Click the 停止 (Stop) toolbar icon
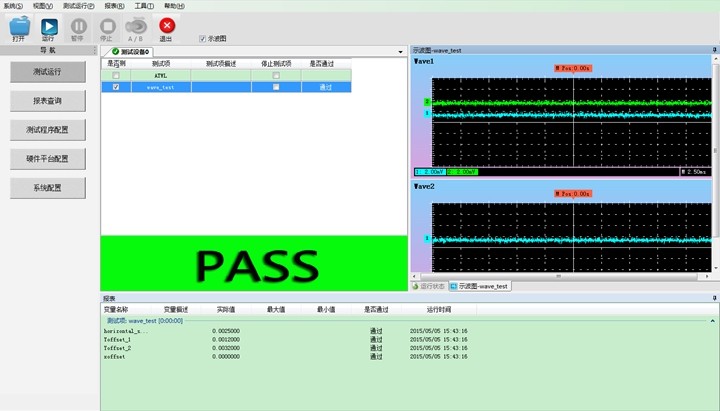 (x=107, y=27)
